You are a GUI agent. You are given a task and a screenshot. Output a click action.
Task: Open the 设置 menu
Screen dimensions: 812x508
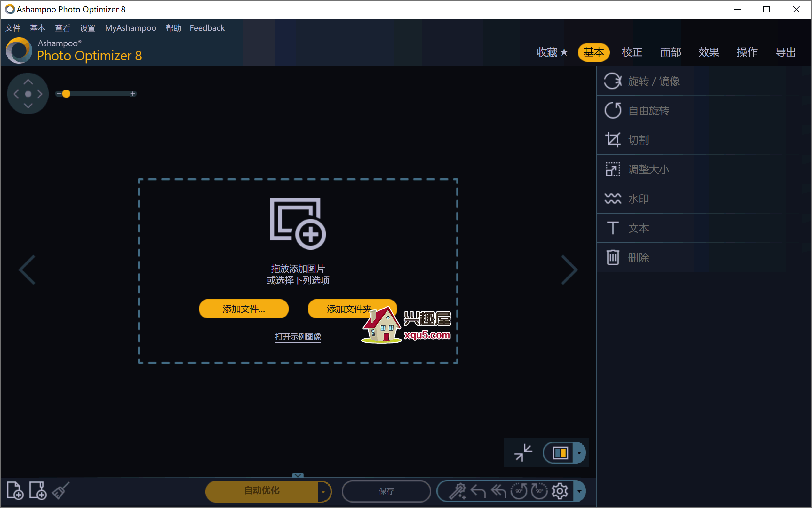[x=88, y=28]
